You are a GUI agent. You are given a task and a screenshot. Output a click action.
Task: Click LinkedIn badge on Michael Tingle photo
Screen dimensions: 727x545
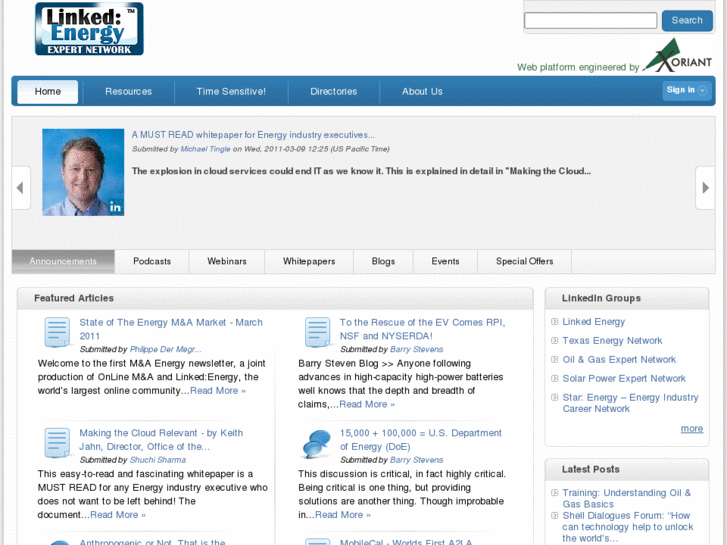tap(115, 207)
